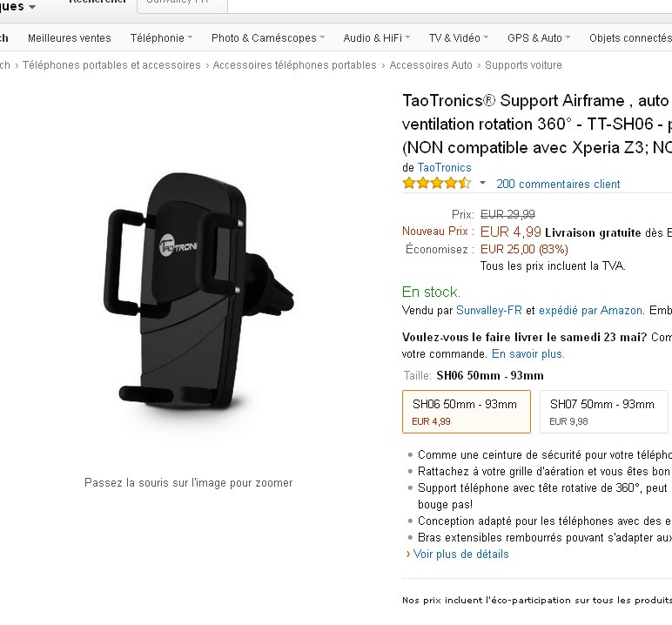Click En savoir plus link
The width and height of the screenshot is (672, 625).
(x=528, y=354)
